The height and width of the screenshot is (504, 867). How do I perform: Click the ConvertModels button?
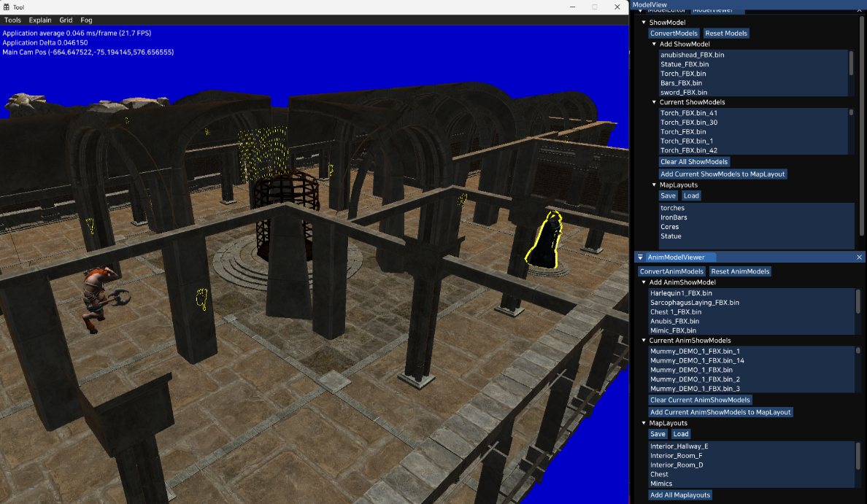[x=674, y=33]
